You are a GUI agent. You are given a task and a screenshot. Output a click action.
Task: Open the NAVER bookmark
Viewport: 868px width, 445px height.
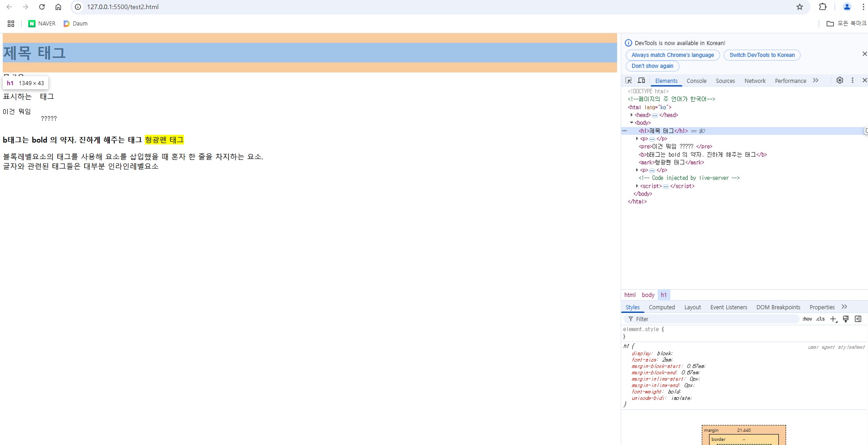[x=42, y=24]
